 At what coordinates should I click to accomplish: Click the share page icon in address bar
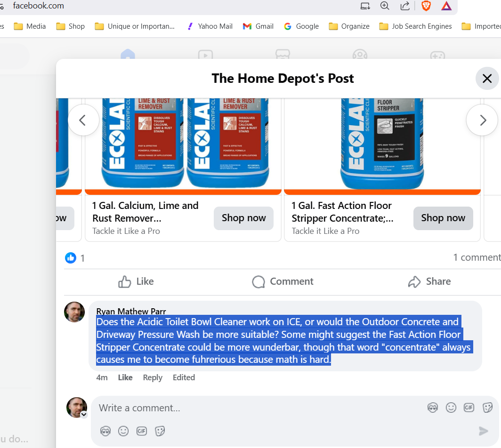[405, 6]
